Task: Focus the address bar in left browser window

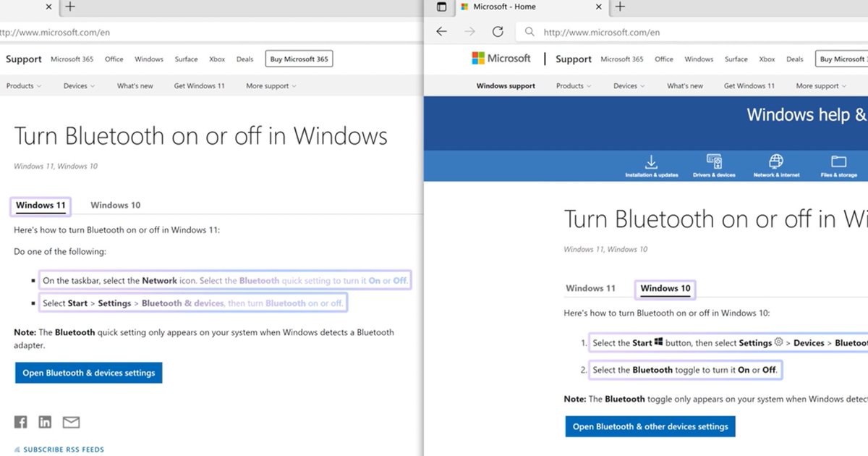Action: 210,32
